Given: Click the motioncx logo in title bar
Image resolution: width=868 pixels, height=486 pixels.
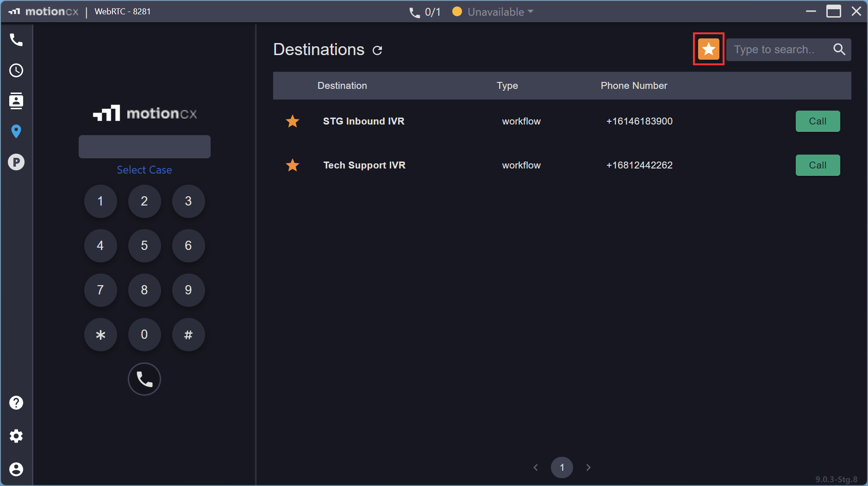Looking at the screenshot, I should pos(43,12).
